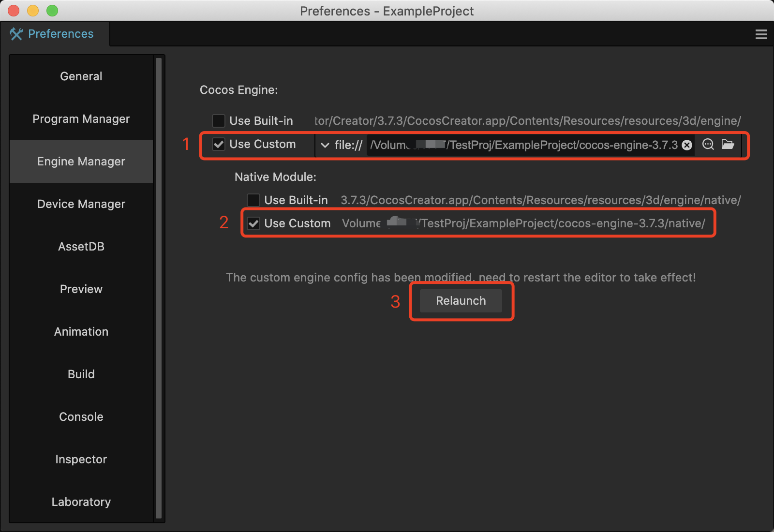Screen dimensions: 774x532
Task: Toggle Cocos Engine Use Custom checkbox
Action: click(219, 144)
